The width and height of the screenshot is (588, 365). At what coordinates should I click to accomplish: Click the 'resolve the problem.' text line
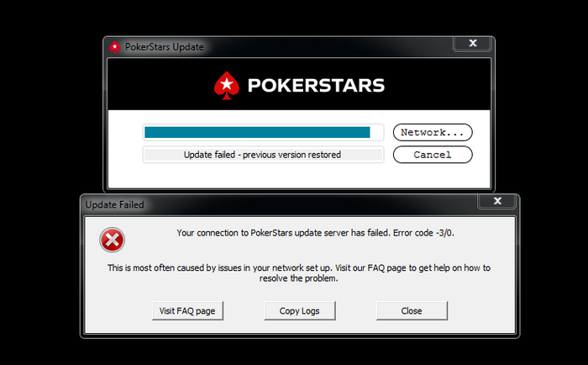(x=299, y=278)
